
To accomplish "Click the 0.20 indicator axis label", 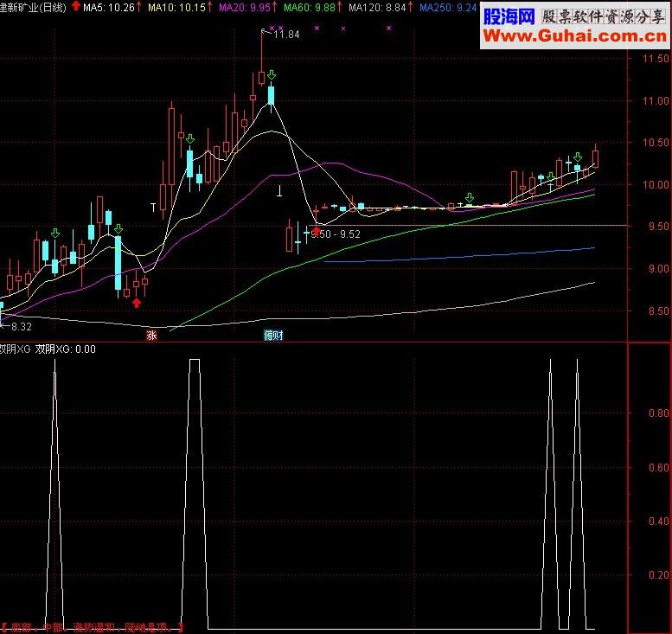I will click(659, 575).
